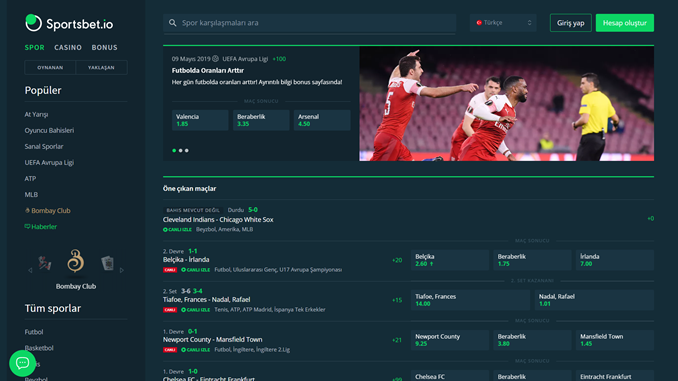Expand +15 markets for Tiafoe - Nadal

397,300
